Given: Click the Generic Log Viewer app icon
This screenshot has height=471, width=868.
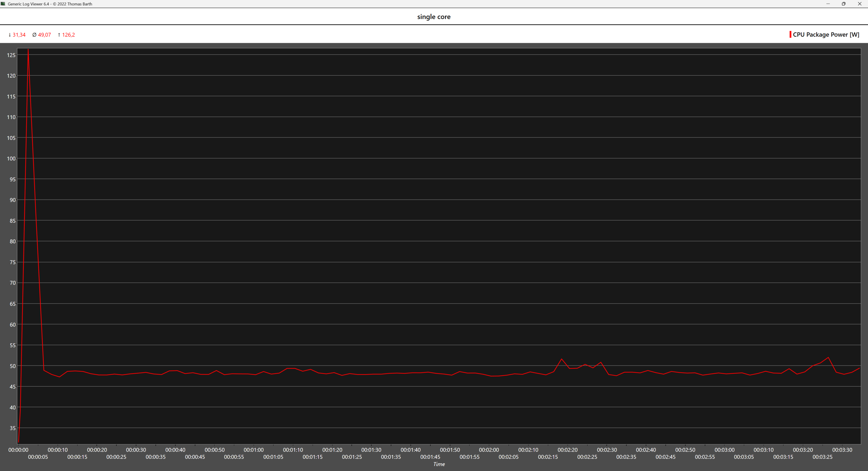Looking at the screenshot, I should pyautogui.click(x=3, y=4).
